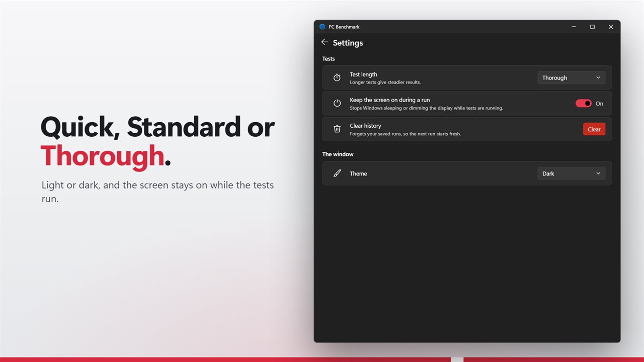The height and width of the screenshot is (362, 644).
Task: Click the PC Benchmark app icon
Action: [323, 27]
